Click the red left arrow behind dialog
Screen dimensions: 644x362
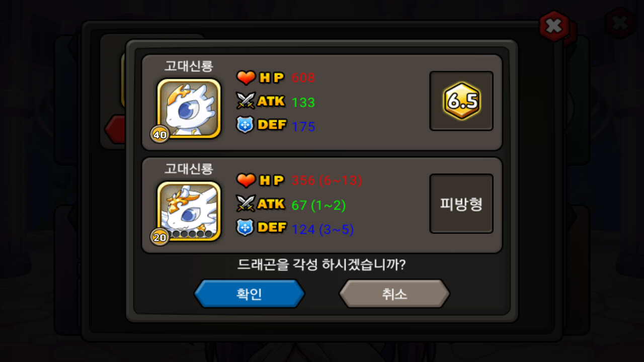click(x=115, y=130)
